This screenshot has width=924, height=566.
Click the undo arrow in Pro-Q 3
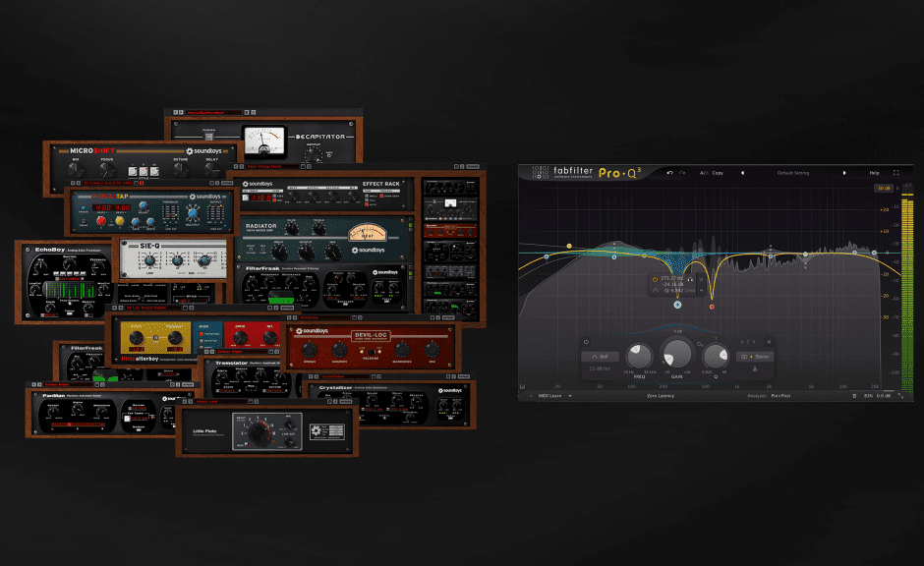coord(669,173)
